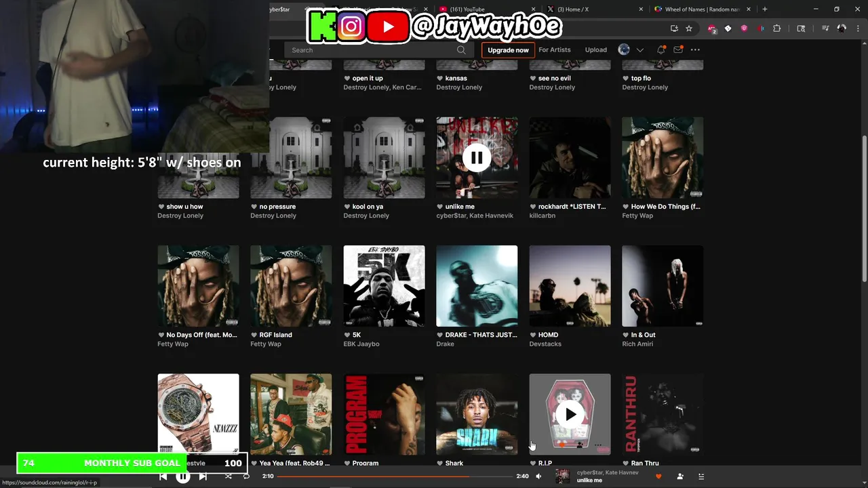Viewport: 868px width, 488px height.
Task: Toggle like heart on no pressure
Action: coord(254,207)
